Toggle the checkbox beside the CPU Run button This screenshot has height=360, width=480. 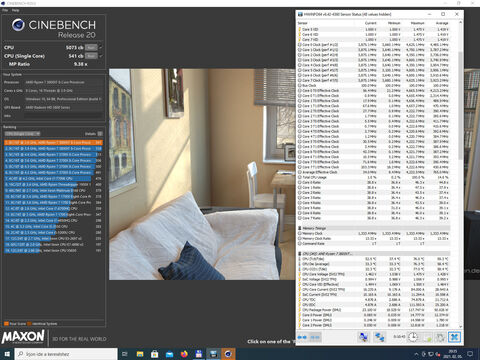[101, 47]
